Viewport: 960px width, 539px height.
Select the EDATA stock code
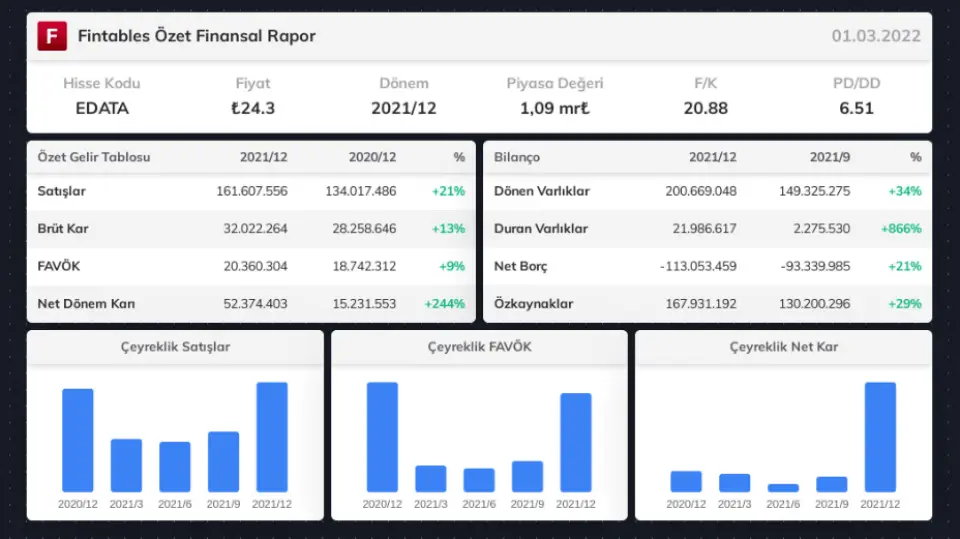tap(102, 108)
